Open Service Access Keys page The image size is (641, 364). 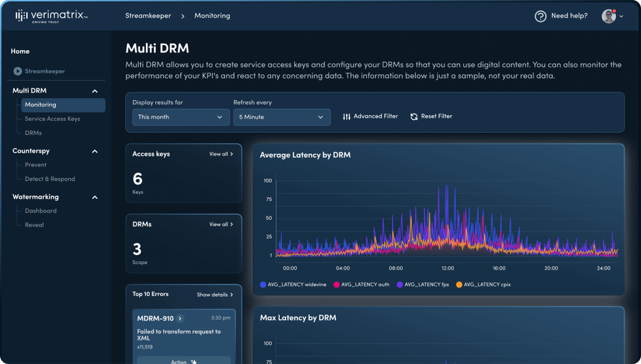[x=53, y=119]
